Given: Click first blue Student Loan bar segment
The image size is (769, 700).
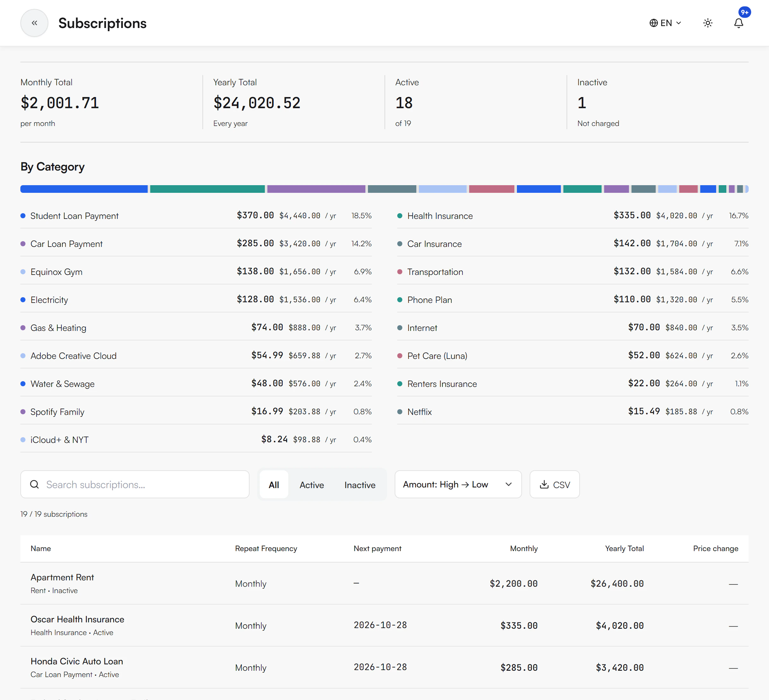Looking at the screenshot, I should point(84,189).
